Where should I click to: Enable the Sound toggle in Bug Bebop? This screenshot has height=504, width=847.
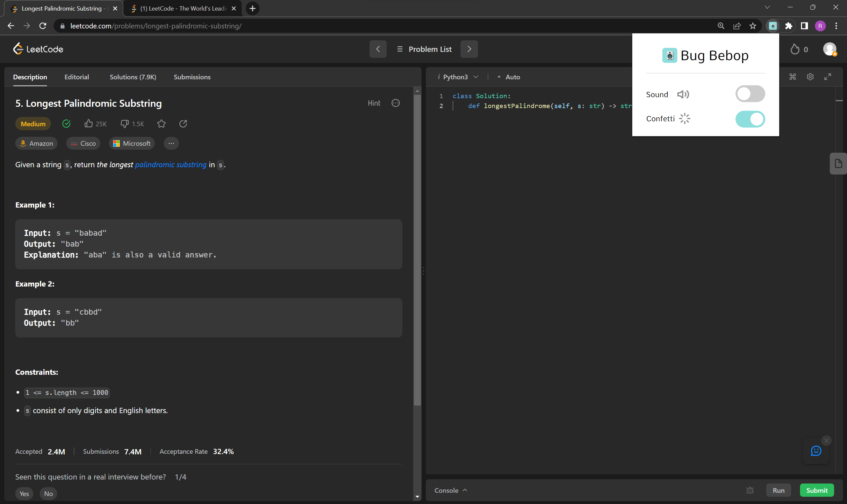click(x=750, y=94)
